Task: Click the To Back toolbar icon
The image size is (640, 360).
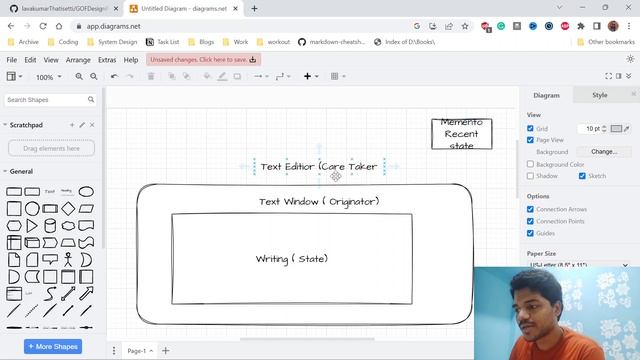Action: point(186,76)
